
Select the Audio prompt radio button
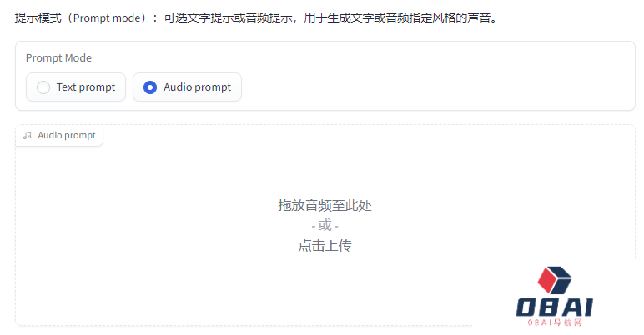tap(187, 87)
